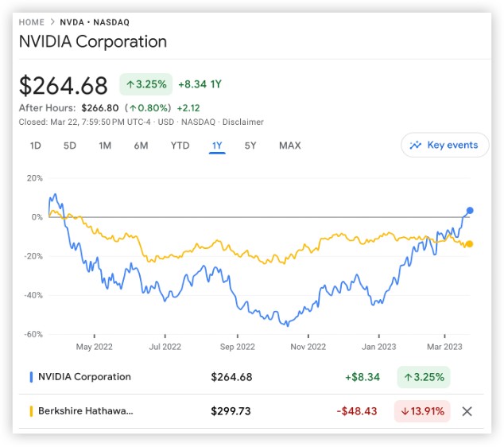
Task: Open the Disclaimer link
Action: pos(242,122)
